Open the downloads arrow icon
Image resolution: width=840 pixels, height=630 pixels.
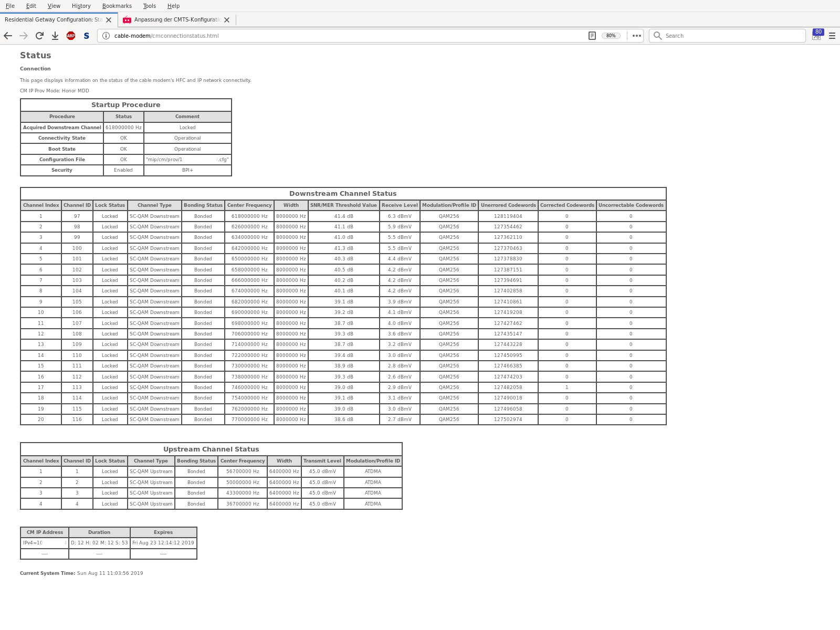coord(55,36)
